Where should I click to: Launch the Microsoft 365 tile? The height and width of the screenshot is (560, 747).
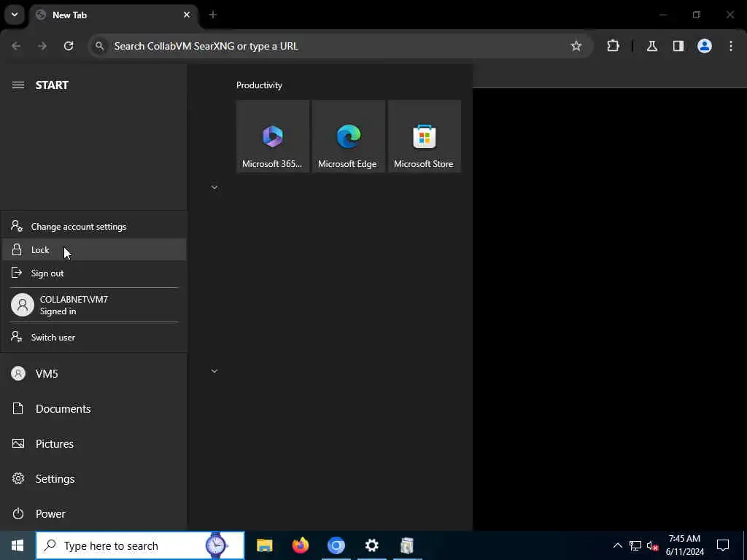coord(273,136)
